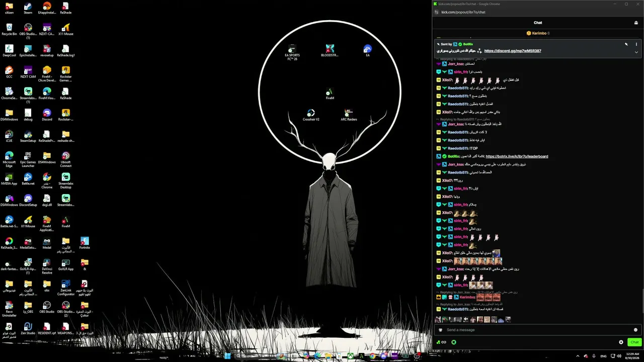Open the Kick K emote button
The image size is (644, 362).
click(454, 342)
